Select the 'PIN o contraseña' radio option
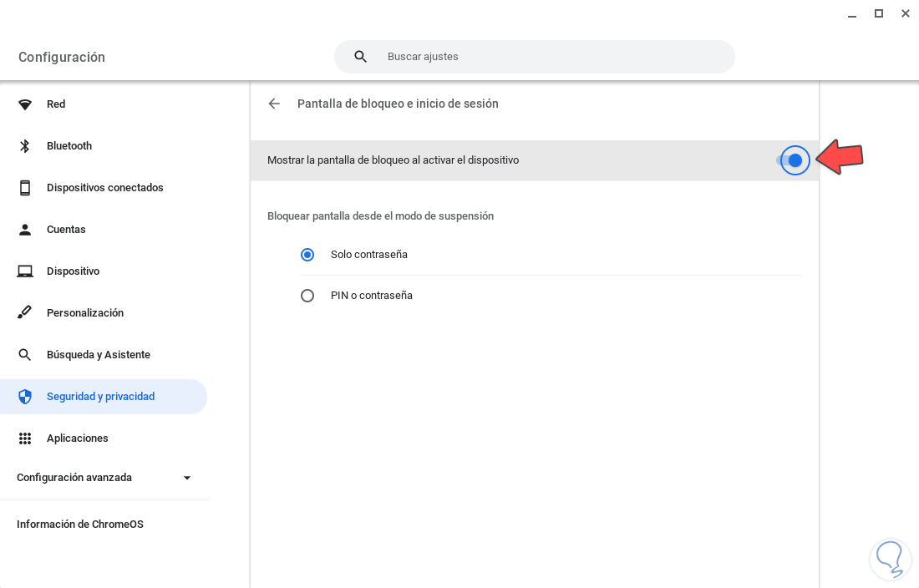The height and width of the screenshot is (588, 919). point(307,296)
